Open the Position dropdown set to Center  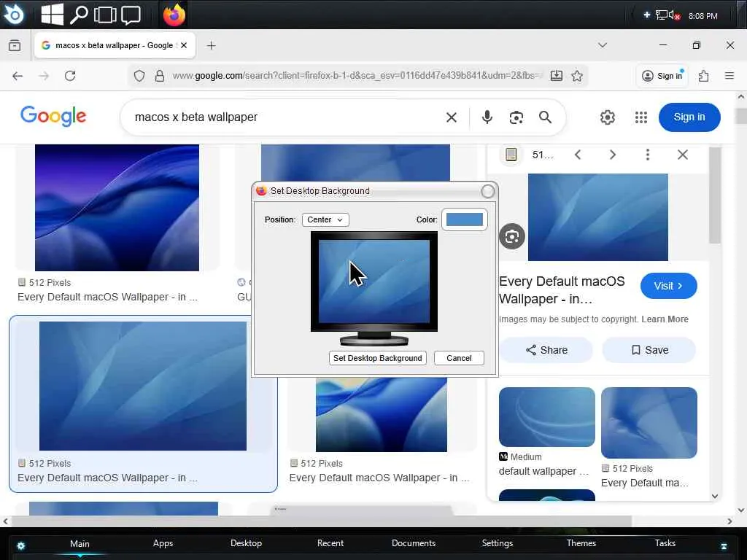coord(325,219)
